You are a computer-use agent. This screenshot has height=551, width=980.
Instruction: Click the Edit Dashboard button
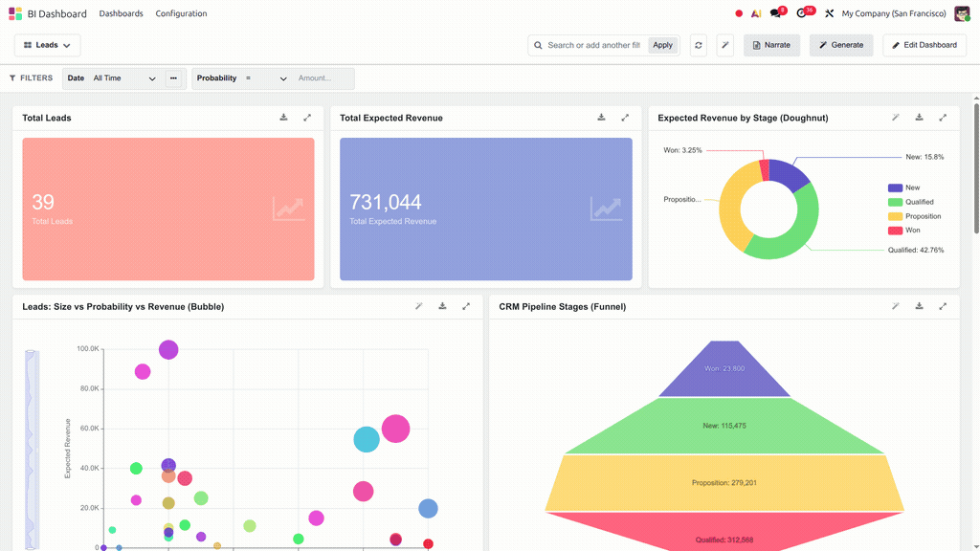(x=924, y=45)
